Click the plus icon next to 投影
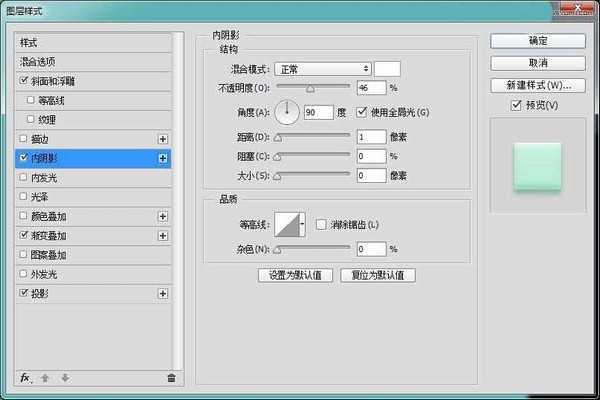 pyautogui.click(x=162, y=293)
